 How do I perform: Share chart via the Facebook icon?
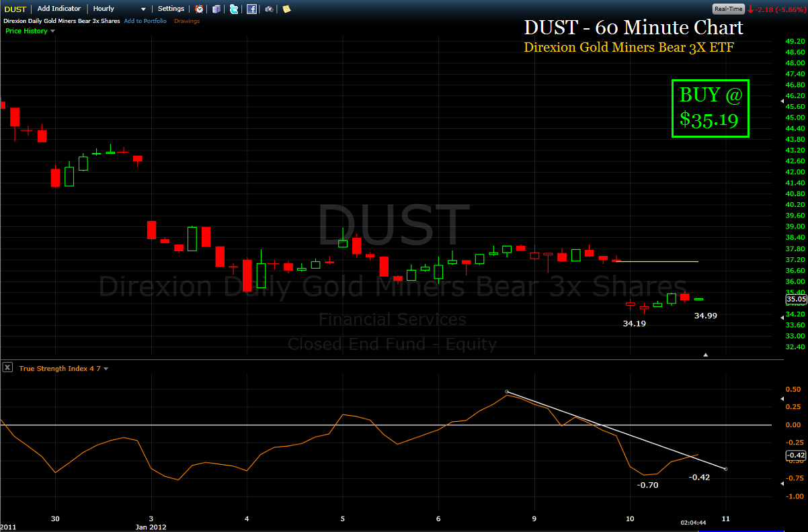[251, 9]
